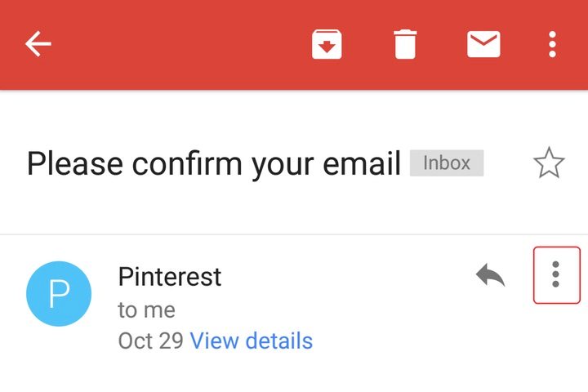Mark message as unread via envelope icon
The image size is (588, 392).
pyautogui.click(x=483, y=44)
